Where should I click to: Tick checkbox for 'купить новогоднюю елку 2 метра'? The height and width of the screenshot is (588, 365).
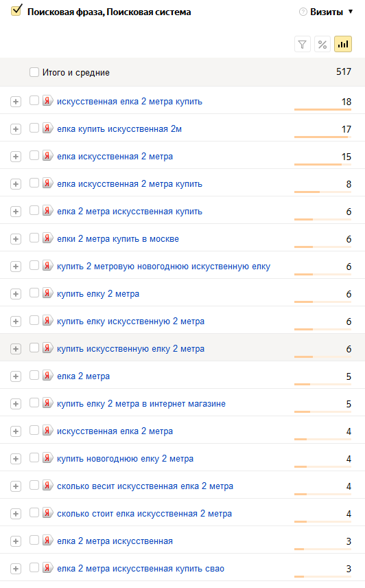34,458
